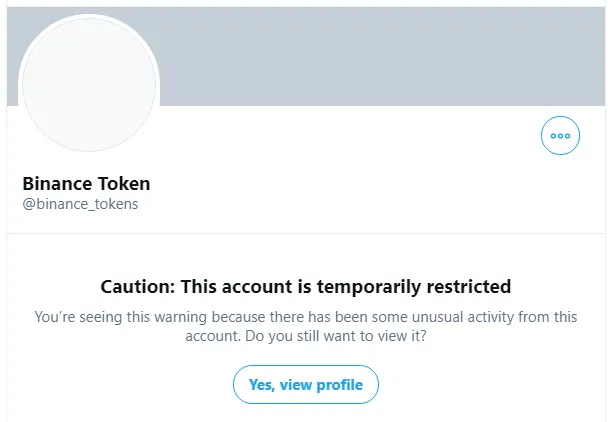
Task: Click the blank circular profile avatar
Action: tap(89, 84)
